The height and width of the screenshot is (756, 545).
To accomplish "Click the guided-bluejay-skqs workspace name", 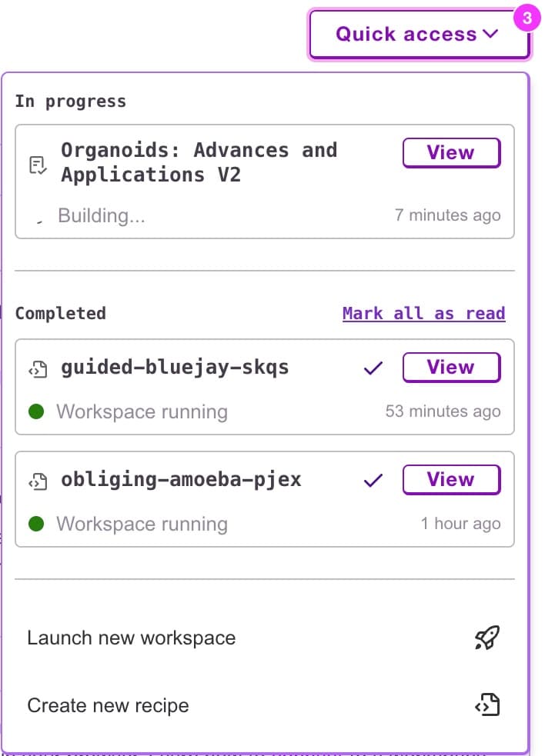I will (x=175, y=367).
